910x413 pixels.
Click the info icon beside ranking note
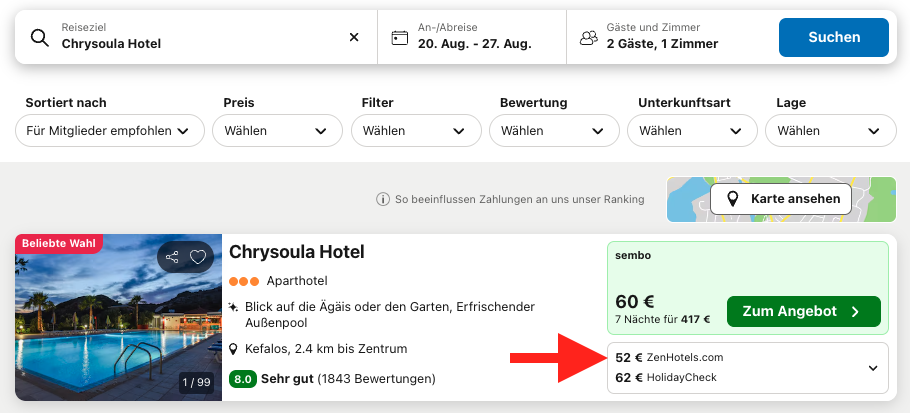click(382, 200)
